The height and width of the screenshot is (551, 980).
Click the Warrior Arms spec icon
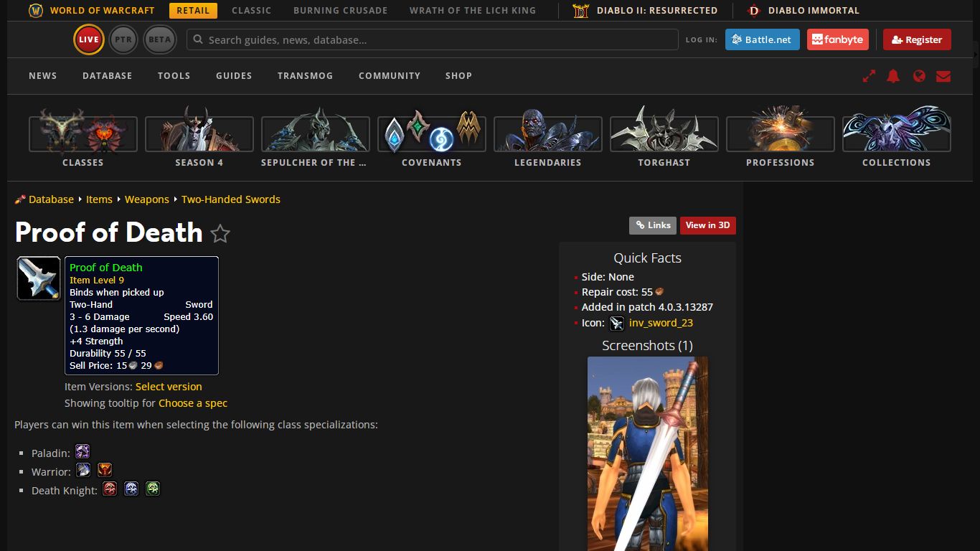(x=83, y=470)
